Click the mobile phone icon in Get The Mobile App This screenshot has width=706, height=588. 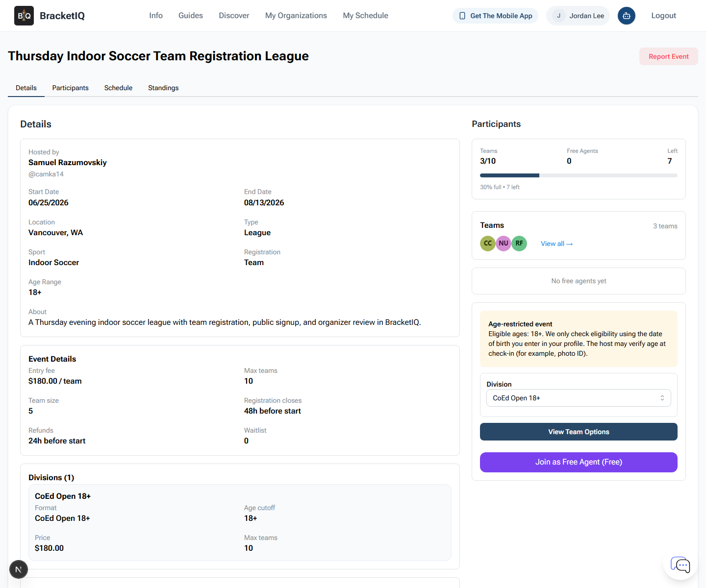click(462, 16)
